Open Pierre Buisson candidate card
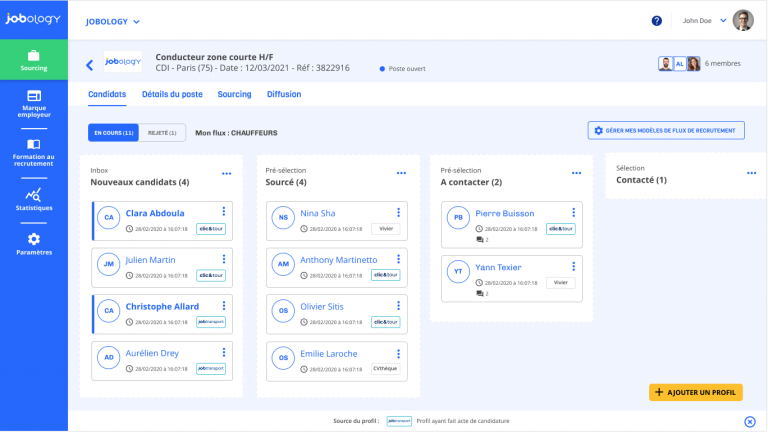The image size is (768, 432). [x=511, y=224]
